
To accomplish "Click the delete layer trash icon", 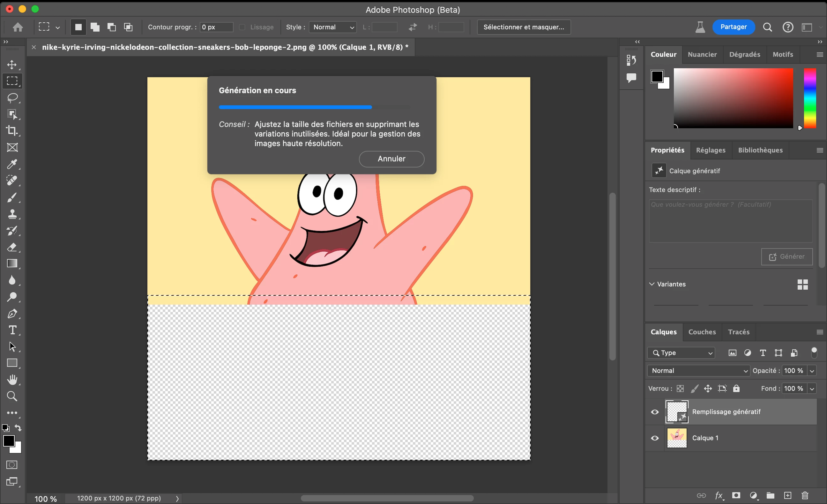I will click(805, 495).
